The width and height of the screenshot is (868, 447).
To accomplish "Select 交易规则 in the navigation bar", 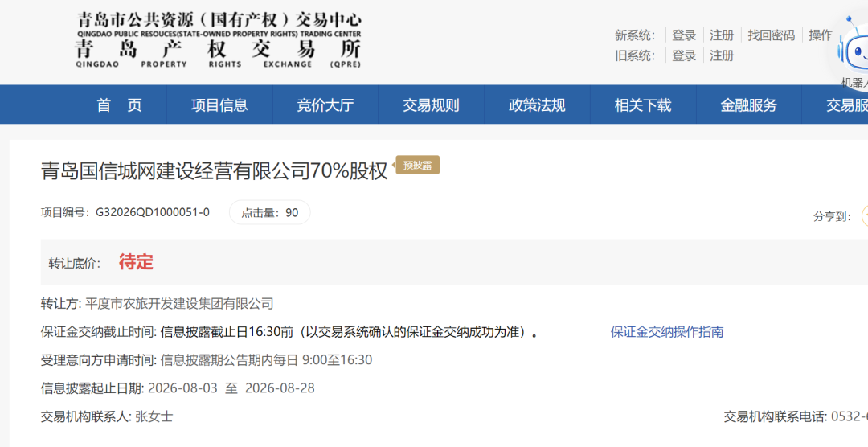I will point(431,105).
